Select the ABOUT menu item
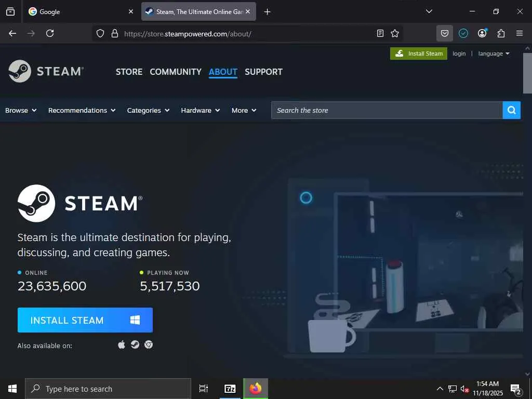 223,72
